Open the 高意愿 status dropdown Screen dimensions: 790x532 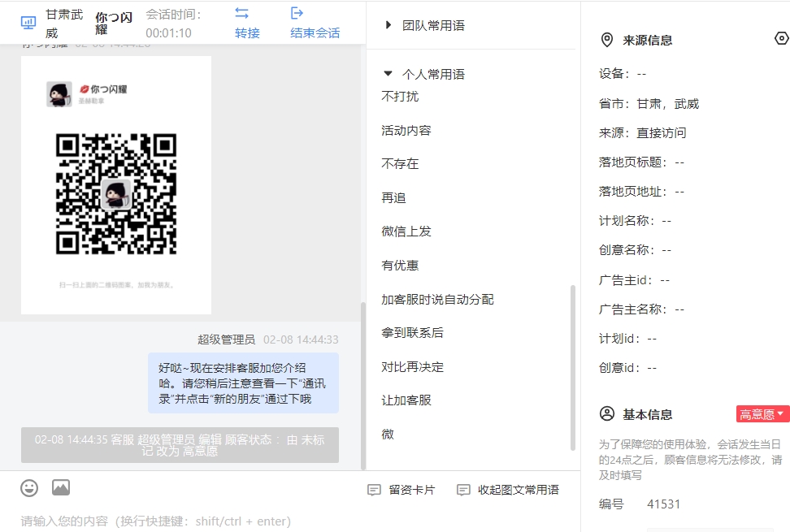coord(762,413)
